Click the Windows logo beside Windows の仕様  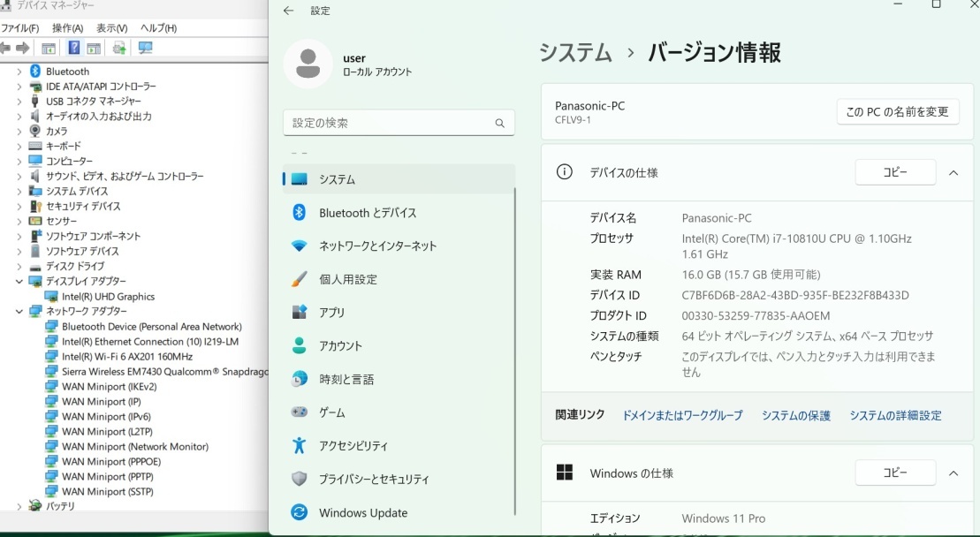pos(565,473)
